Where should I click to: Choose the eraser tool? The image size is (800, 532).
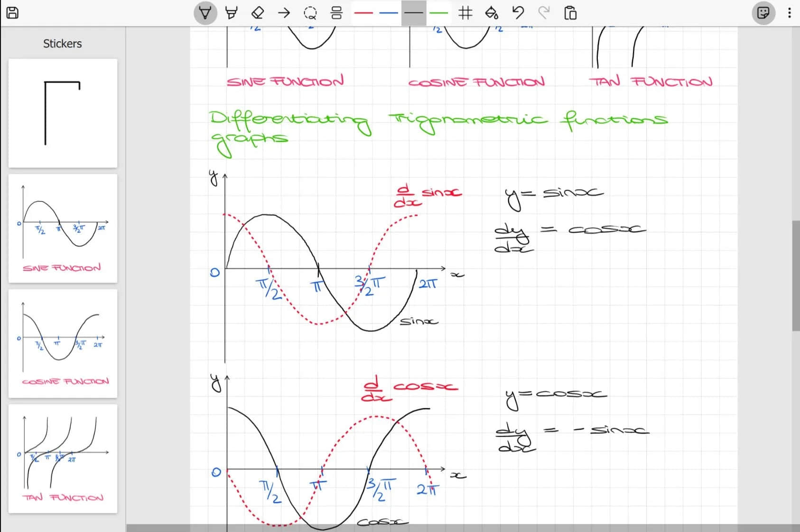[x=257, y=13]
